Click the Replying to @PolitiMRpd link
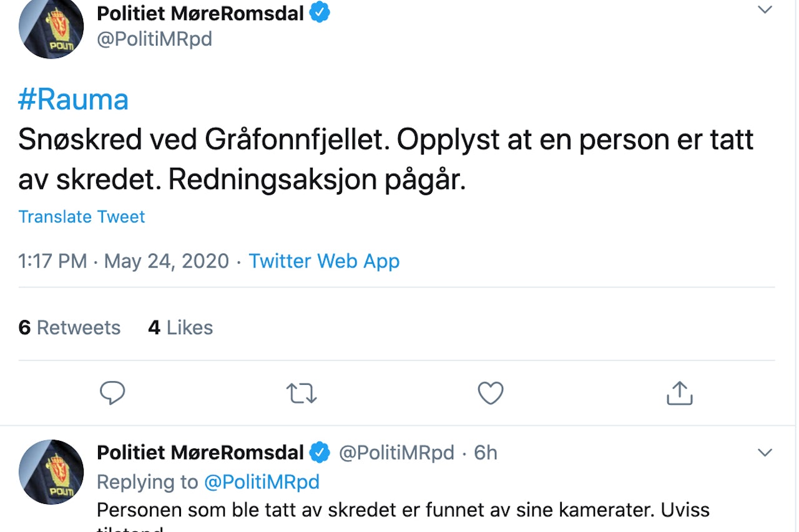Viewport: 799px width, 532px height. pyautogui.click(x=262, y=481)
